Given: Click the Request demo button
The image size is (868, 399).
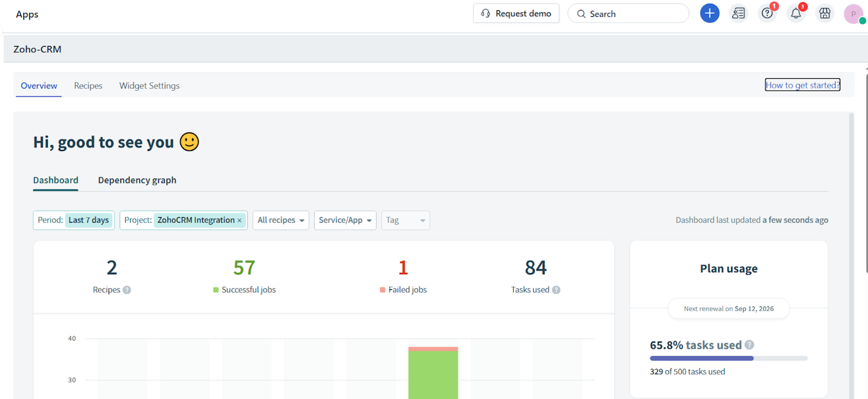Looking at the screenshot, I should (516, 14).
